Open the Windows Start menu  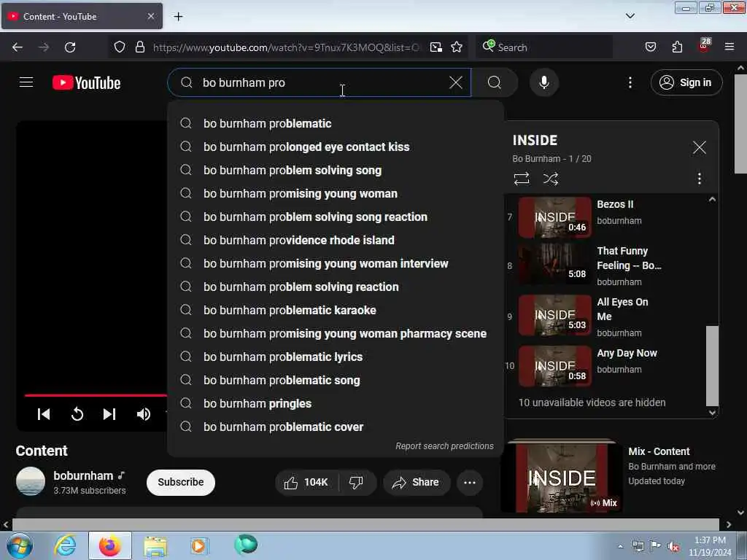19,545
